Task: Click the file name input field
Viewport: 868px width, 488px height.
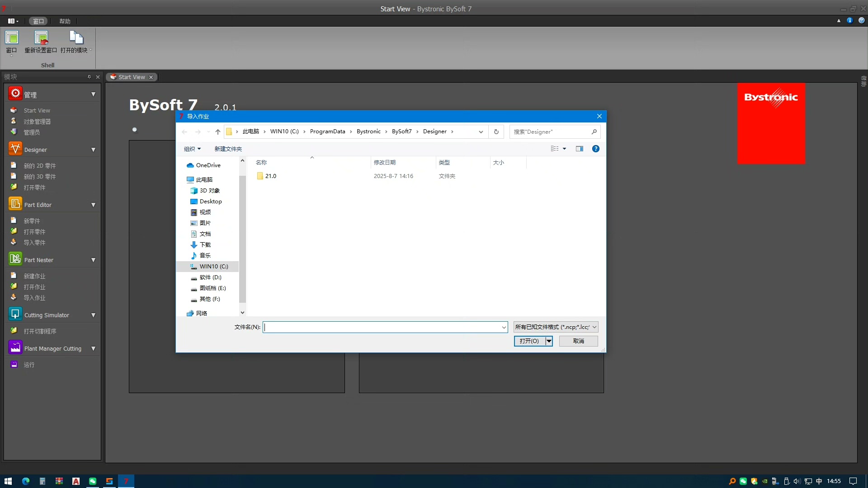Action: (x=382, y=327)
